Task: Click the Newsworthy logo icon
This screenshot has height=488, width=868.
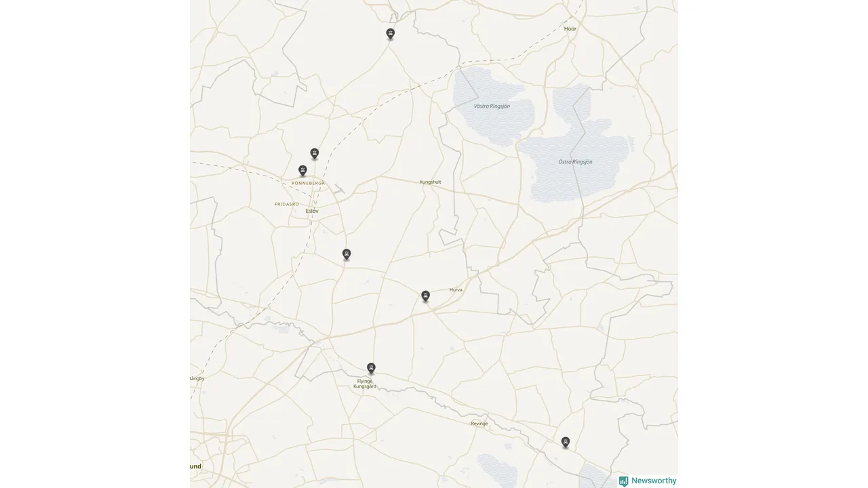Action: [623, 481]
